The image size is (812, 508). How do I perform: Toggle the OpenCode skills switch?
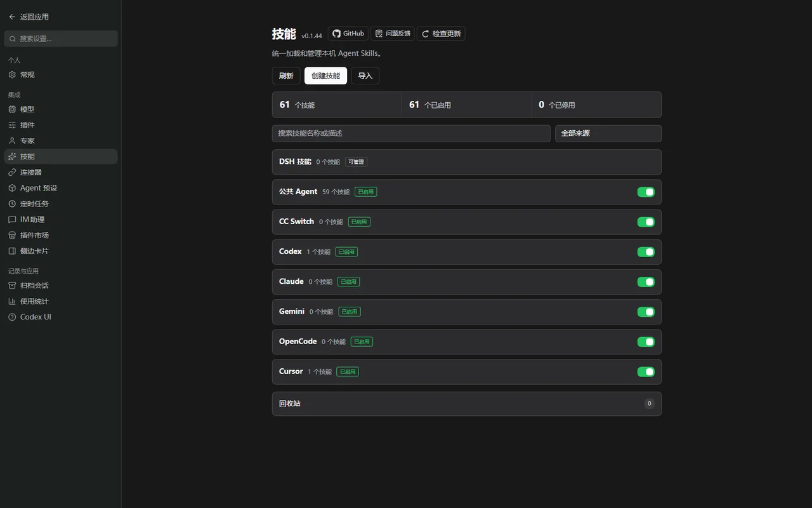[646, 342]
